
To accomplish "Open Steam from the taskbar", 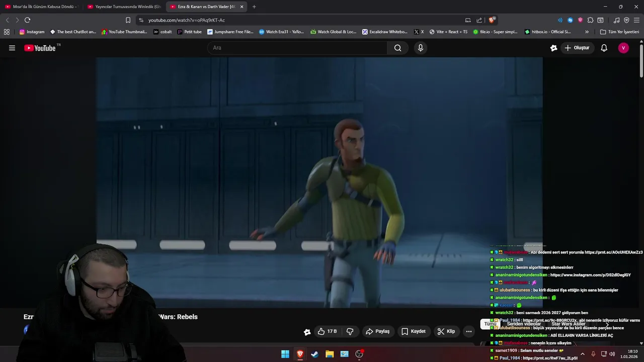I will (314, 354).
